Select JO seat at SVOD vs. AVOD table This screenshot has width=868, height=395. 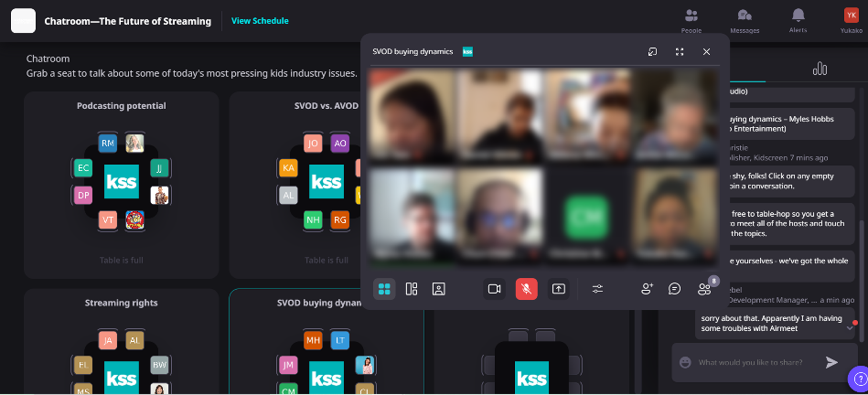[x=313, y=144]
